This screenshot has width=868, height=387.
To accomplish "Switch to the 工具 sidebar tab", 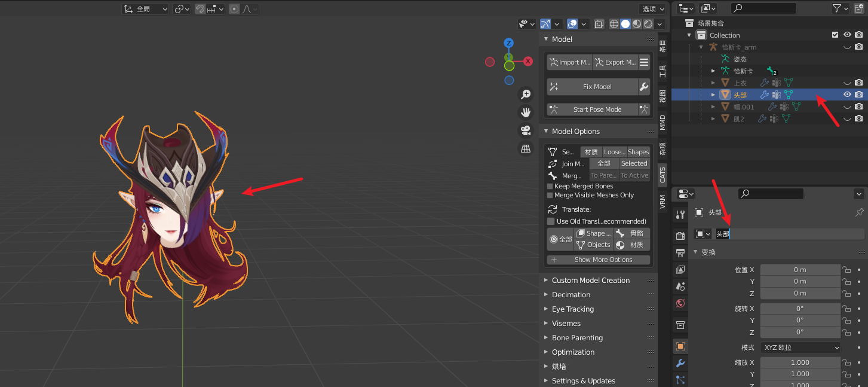I will pos(662,71).
